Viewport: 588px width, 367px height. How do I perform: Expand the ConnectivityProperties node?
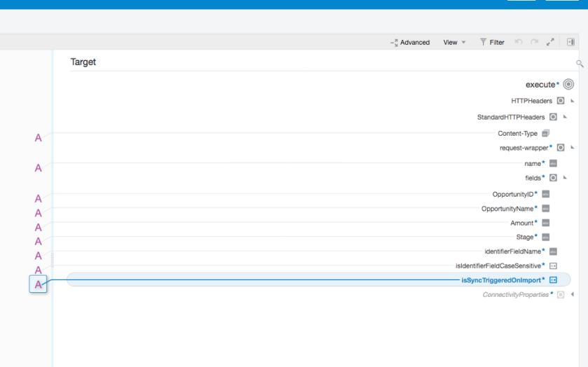click(x=573, y=295)
